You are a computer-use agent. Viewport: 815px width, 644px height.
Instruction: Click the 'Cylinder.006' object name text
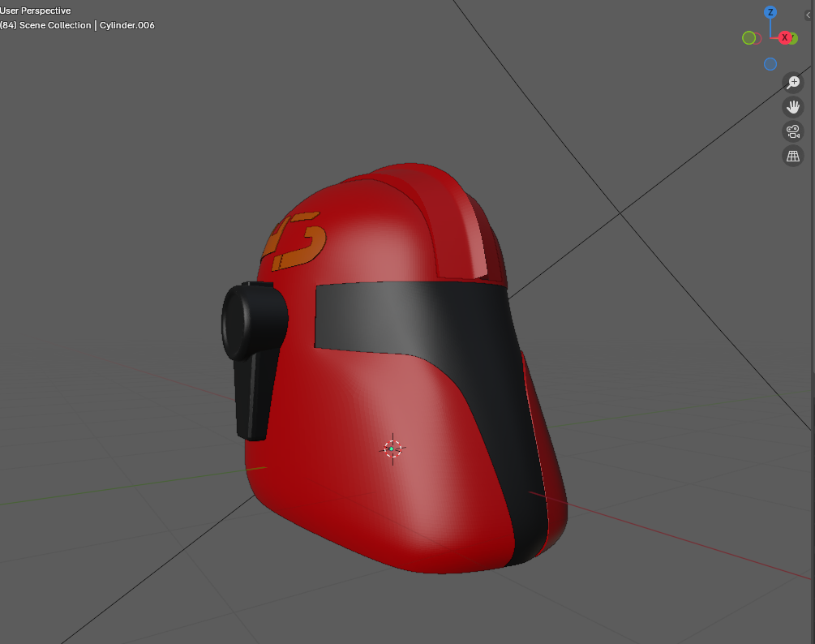tap(127, 25)
